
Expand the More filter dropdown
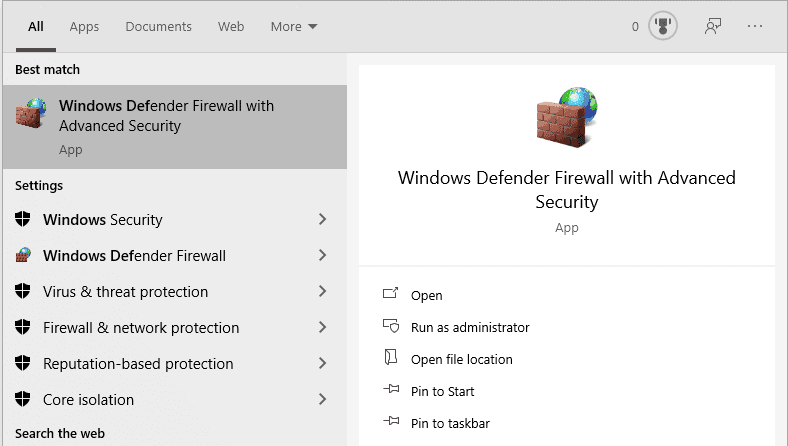(294, 27)
